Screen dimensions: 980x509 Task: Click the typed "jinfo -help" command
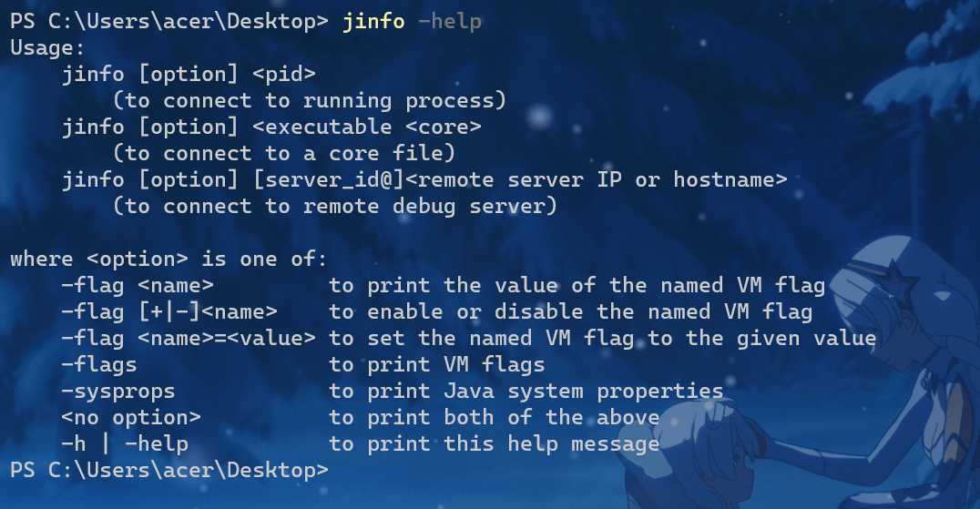click(x=412, y=22)
